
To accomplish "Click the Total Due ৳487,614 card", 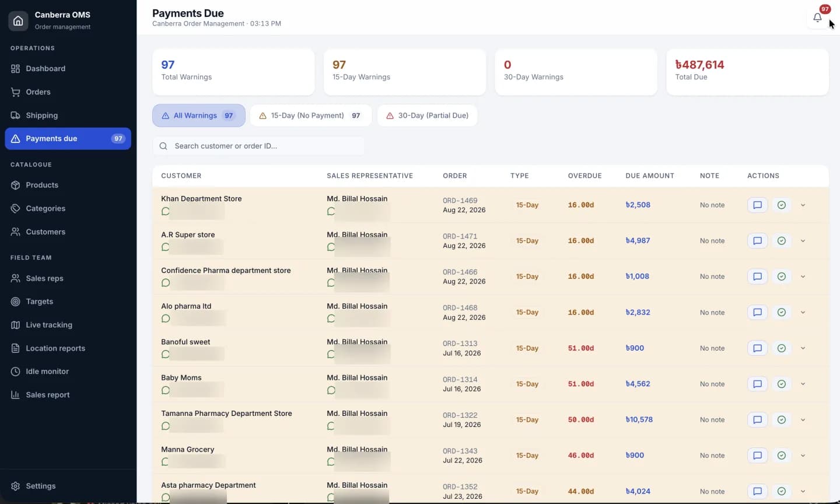I will pyautogui.click(x=747, y=72).
